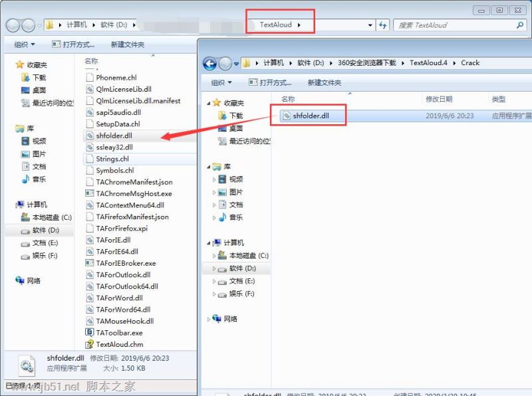Click the refresh icon in the TextAloud window

click(x=383, y=25)
